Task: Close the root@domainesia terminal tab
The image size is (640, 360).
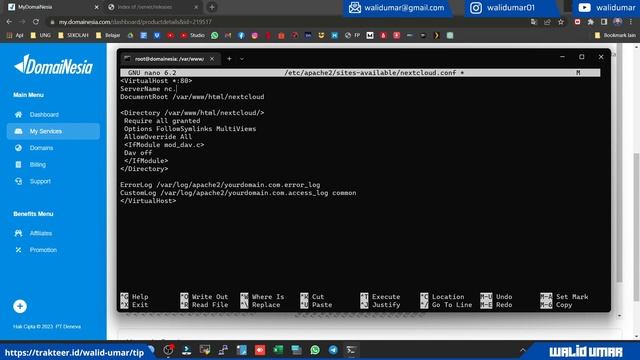Action: (212, 59)
